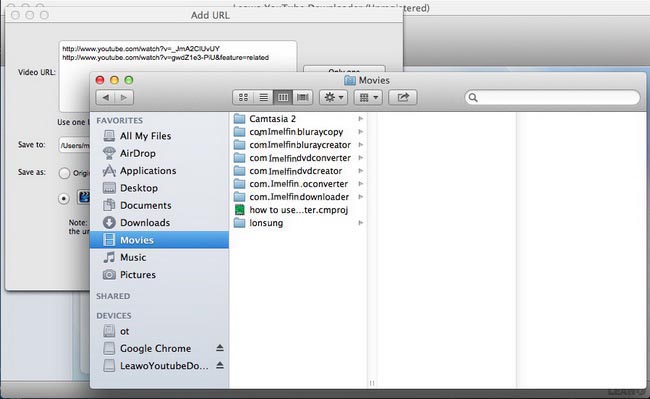
Task: Open Downloads in sidebar
Action: (x=159, y=223)
